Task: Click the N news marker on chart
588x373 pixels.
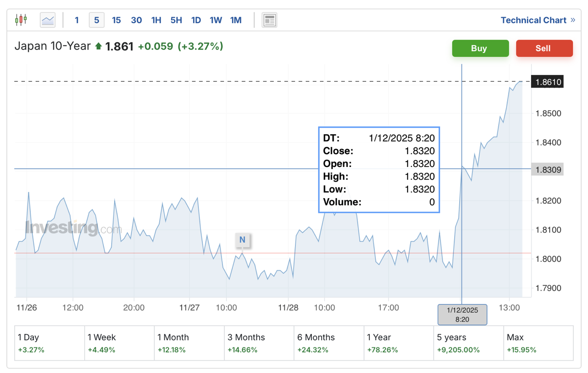Action: (x=242, y=240)
